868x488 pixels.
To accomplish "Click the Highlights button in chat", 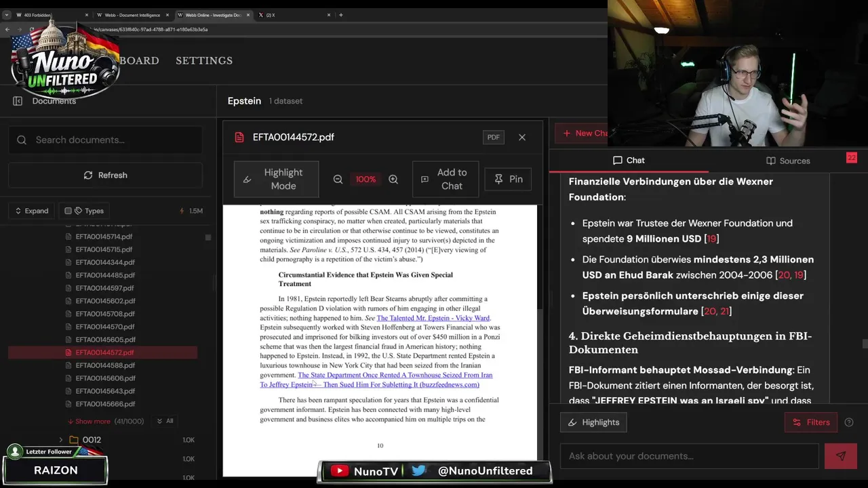I will point(593,422).
